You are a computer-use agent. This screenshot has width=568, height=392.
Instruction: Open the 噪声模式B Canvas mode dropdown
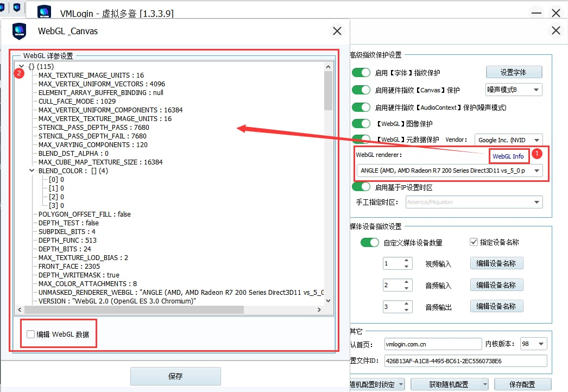click(514, 90)
